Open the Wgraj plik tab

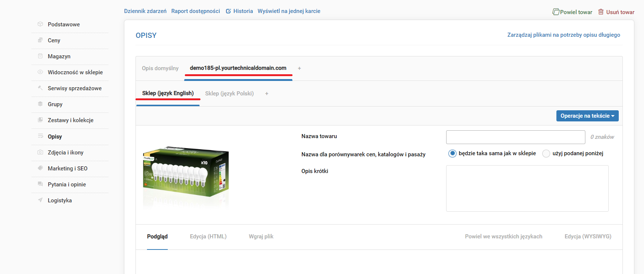click(261, 237)
